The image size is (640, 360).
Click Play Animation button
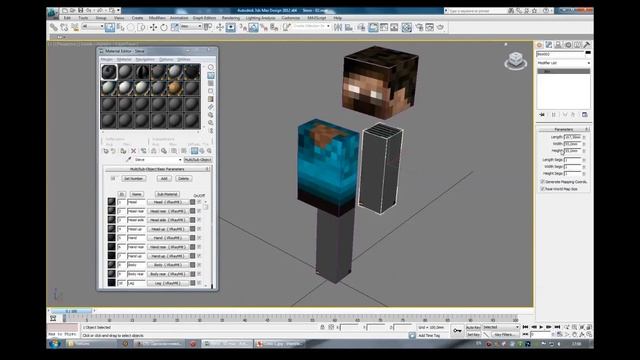[x=541, y=327]
